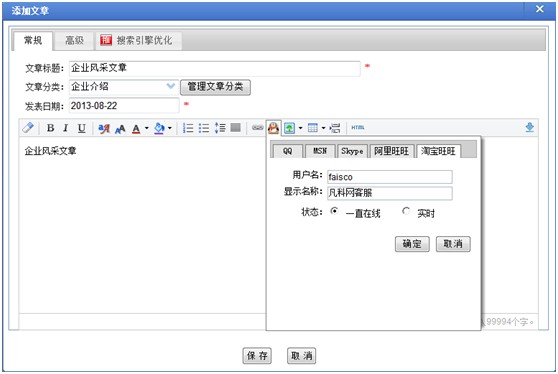This screenshot has width=558, height=374.
Task: Insert a bulleted list
Action: [204, 128]
